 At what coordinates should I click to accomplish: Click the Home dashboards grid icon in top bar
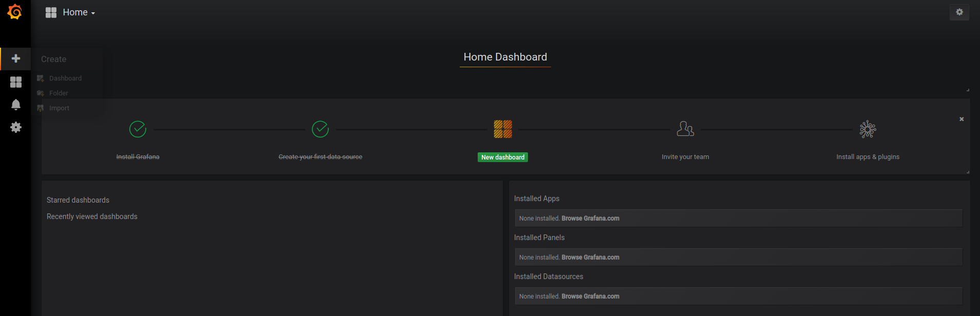(51, 12)
